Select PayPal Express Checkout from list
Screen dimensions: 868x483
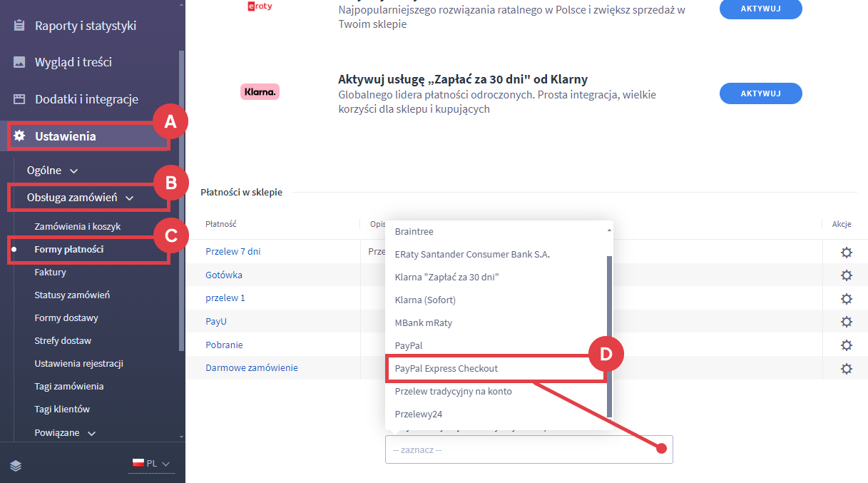(446, 368)
